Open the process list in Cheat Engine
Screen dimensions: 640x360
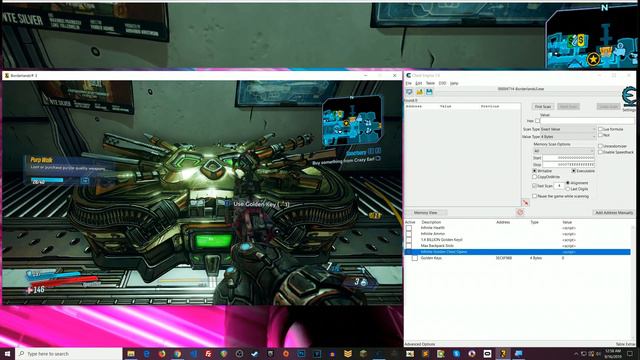409,92
